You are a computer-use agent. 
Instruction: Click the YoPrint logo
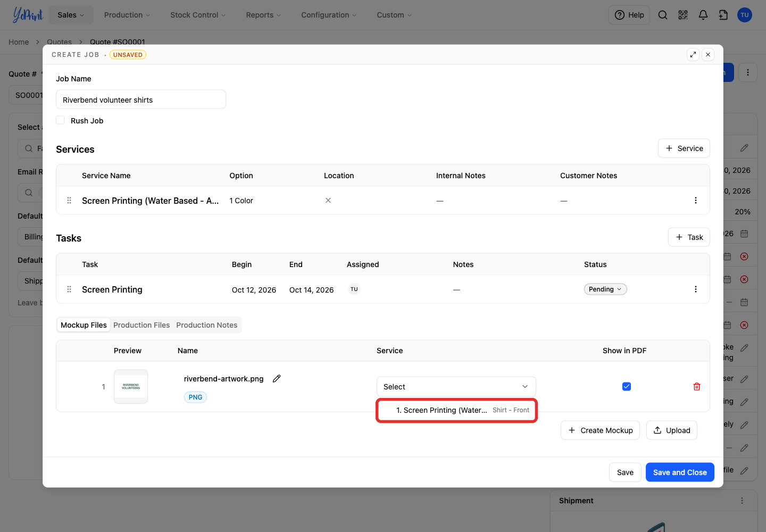point(28,15)
